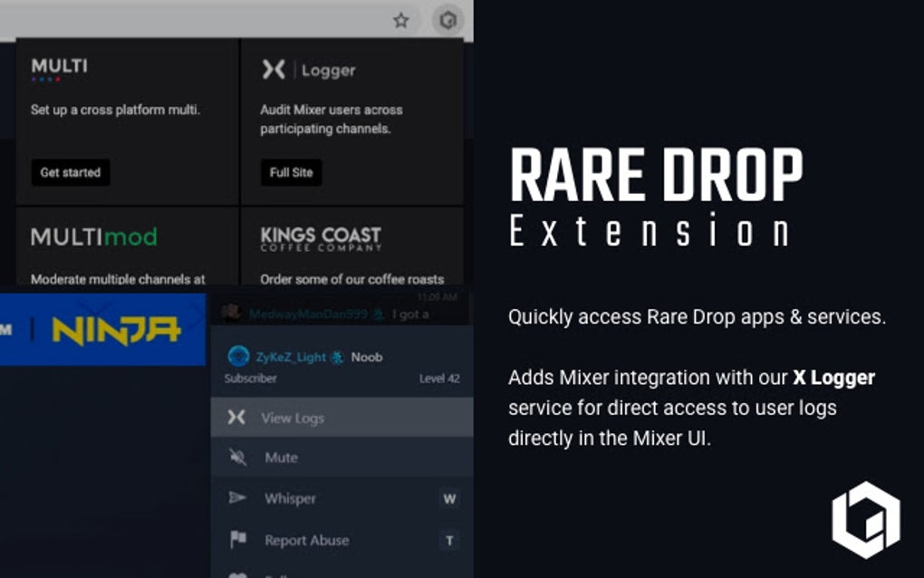Select the Whisper menu entry

tap(342, 498)
